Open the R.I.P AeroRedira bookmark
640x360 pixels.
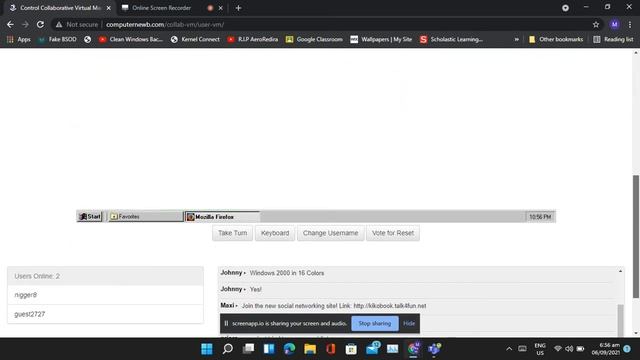coord(253,39)
